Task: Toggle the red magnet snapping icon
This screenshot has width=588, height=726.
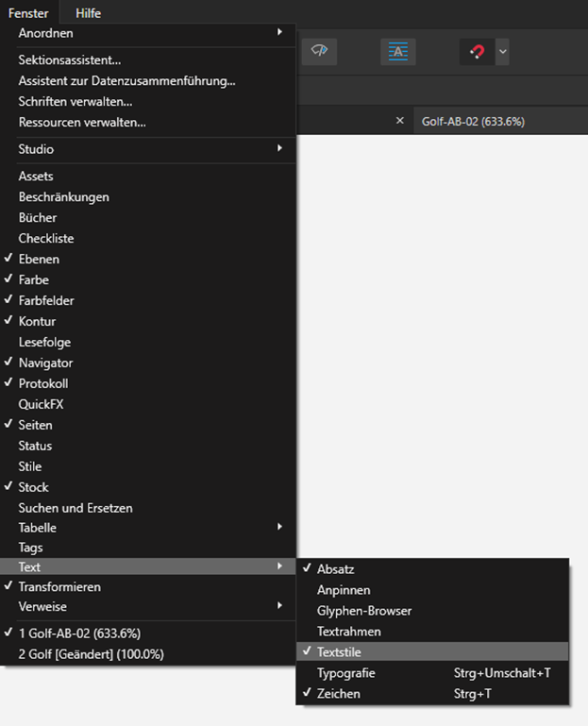Action: pos(477,51)
